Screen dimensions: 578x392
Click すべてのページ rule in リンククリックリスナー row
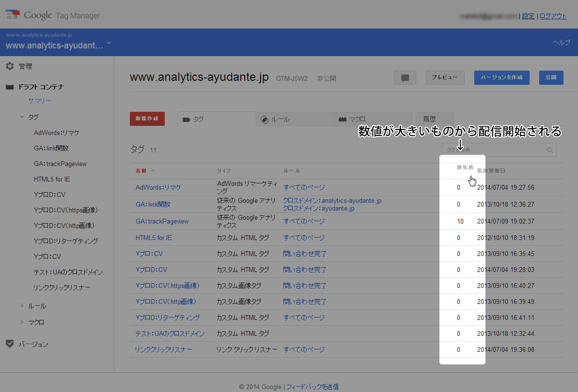click(304, 349)
